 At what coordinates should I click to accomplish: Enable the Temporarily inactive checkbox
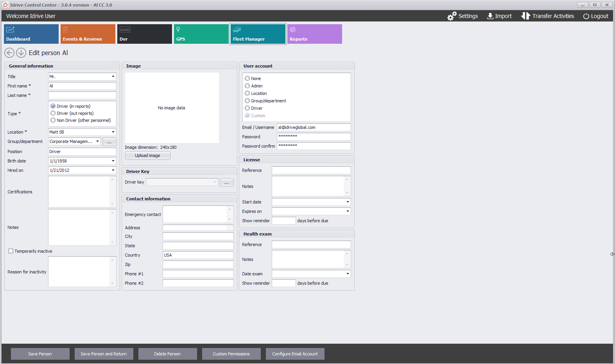pos(11,251)
